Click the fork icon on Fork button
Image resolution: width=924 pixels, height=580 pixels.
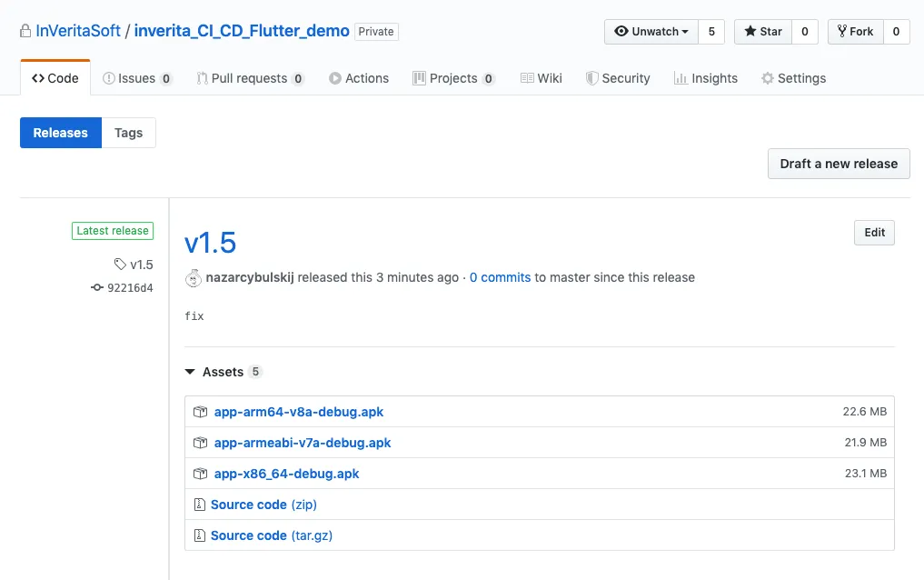point(842,31)
